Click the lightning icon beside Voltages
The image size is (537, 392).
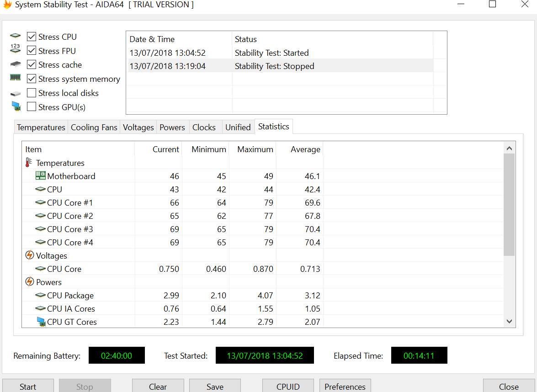(29, 255)
